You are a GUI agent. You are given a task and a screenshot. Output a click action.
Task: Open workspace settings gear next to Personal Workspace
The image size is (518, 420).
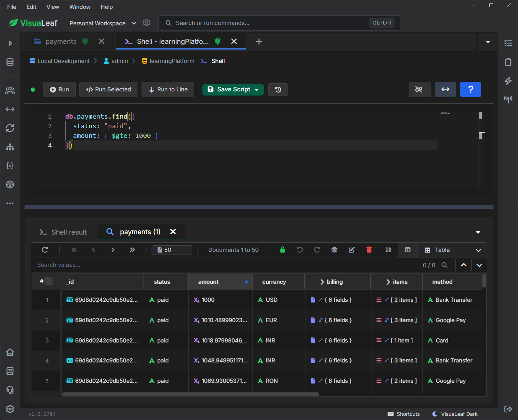[x=146, y=23]
